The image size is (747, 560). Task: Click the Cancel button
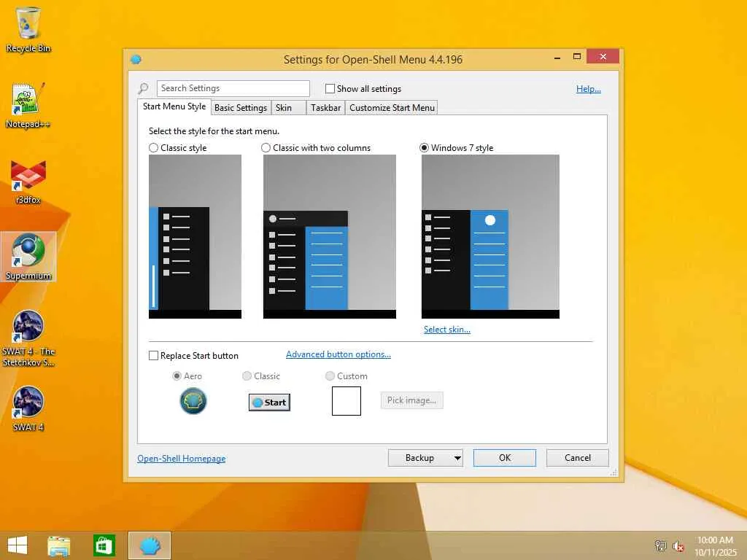(x=578, y=458)
